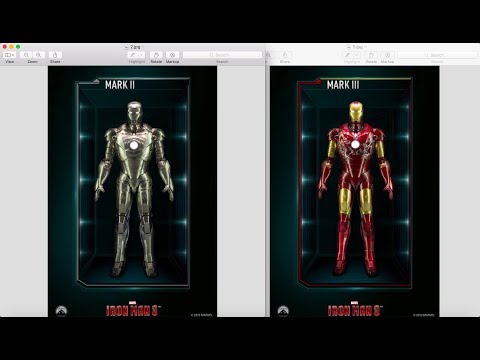Click Rotate icon in left 2.jpg window
Image resolution: width=480 pixels, height=360 pixels.
click(x=156, y=55)
